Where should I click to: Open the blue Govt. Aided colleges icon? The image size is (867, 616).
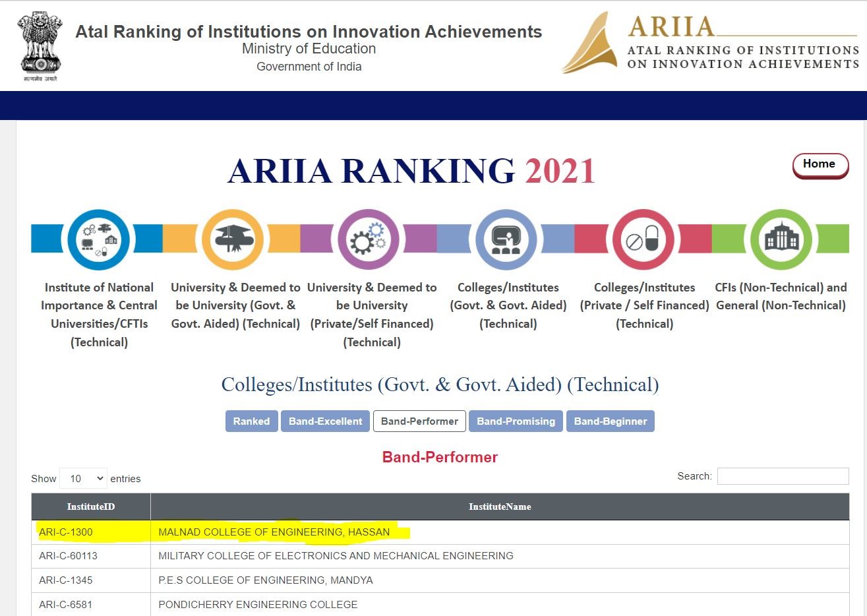(x=506, y=239)
